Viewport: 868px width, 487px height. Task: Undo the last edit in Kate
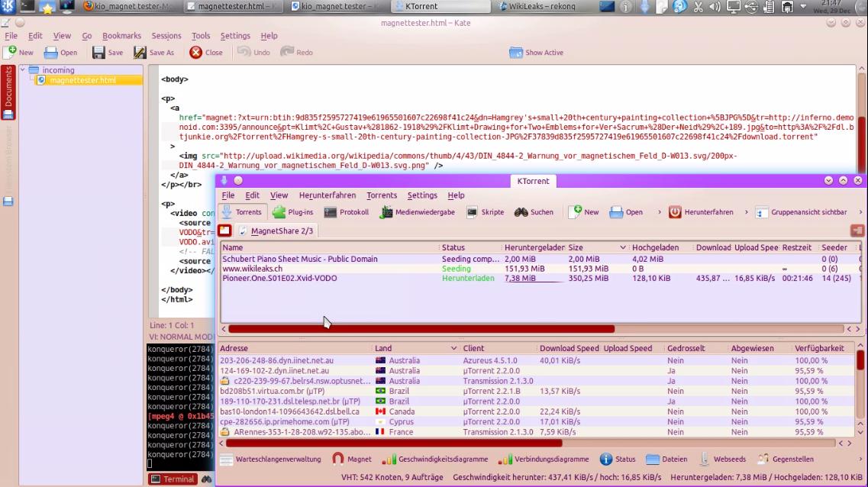(253, 53)
